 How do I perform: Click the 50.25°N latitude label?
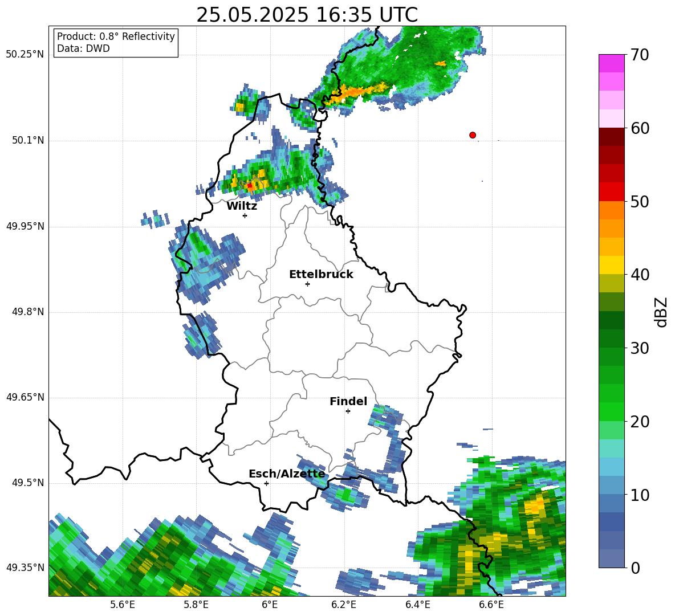[25, 55]
